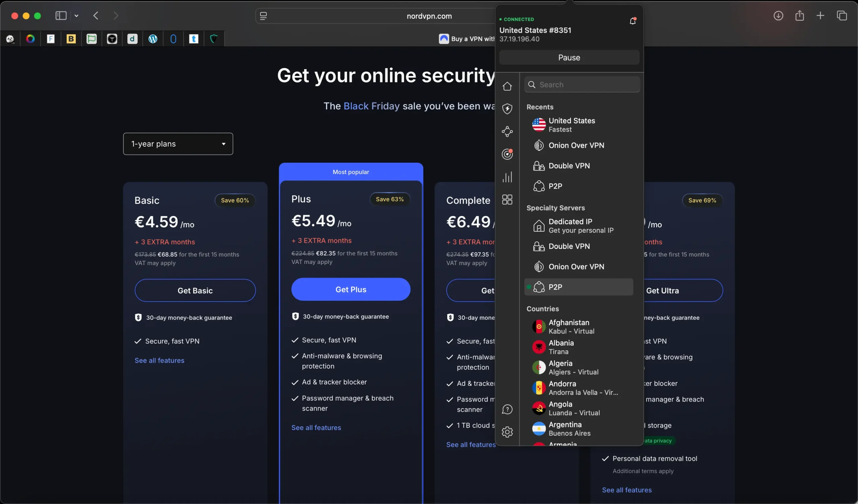Open See all features under Basic plan
The width and height of the screenshot is (858, 504).
tap(159, 360)
